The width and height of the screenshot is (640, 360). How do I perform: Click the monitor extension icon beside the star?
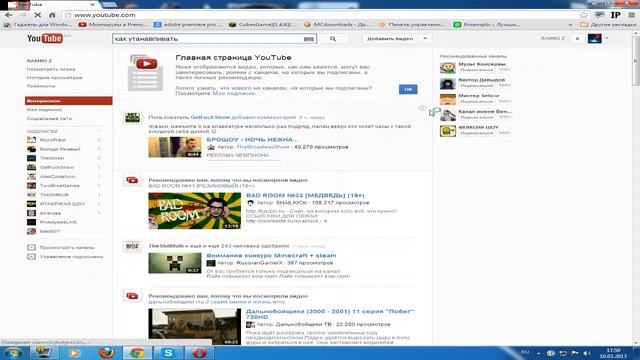[600, 15]
